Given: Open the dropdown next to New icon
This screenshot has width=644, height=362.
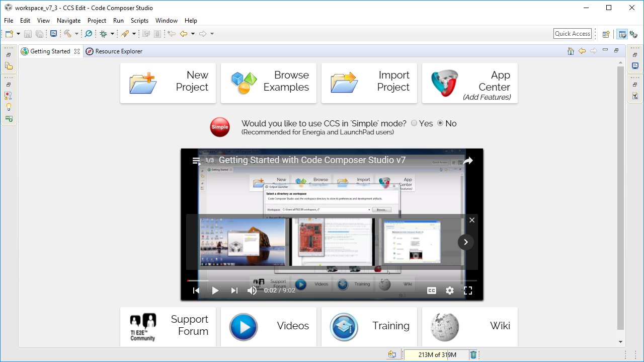Looking at the screenshot, I should pyautogui.click(x=19, y=34).
